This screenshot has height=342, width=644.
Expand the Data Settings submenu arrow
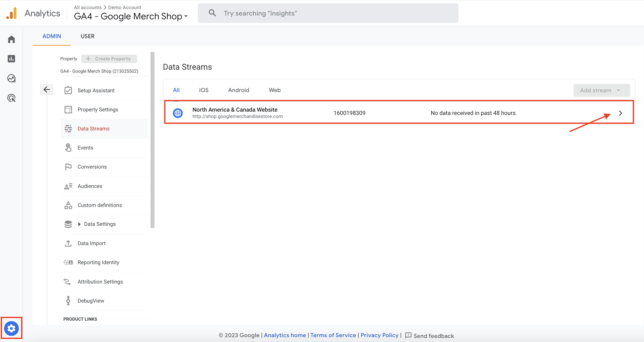point(79,224)
